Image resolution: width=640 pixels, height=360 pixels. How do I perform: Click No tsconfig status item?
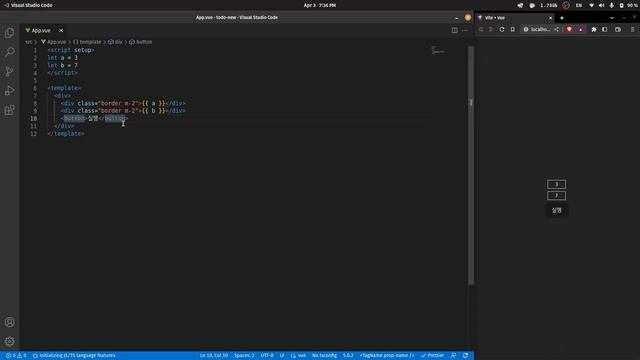click(x=324, y=356)
